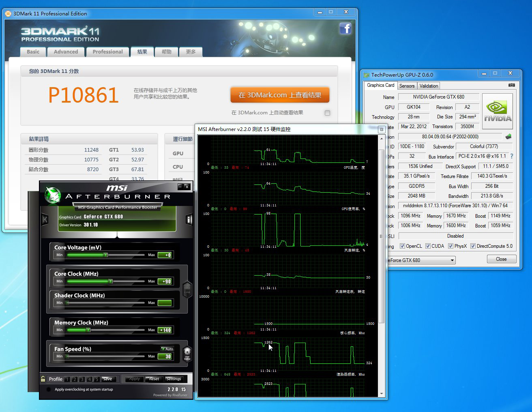Select Afterburner profile slot 3
Image resolution: width=532 pixels, height=412 pixels.
[82, 379]
